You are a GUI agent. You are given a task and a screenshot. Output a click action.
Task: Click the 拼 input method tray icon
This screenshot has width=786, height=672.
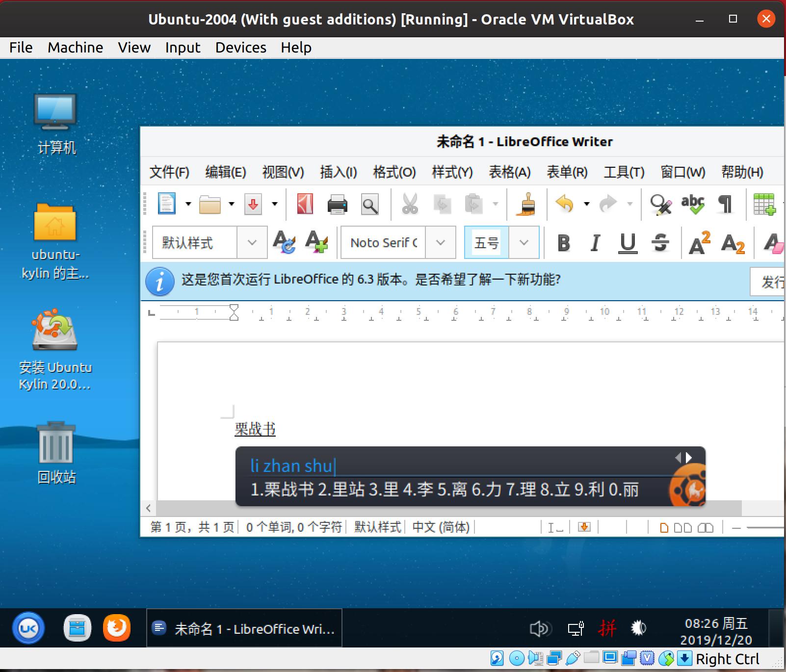[x=607, y=628]
